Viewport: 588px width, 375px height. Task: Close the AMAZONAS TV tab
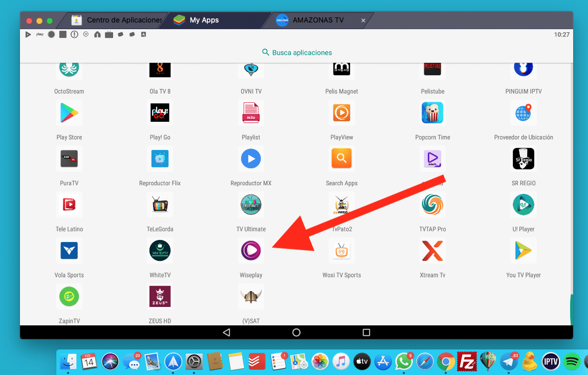coord(363,20)
